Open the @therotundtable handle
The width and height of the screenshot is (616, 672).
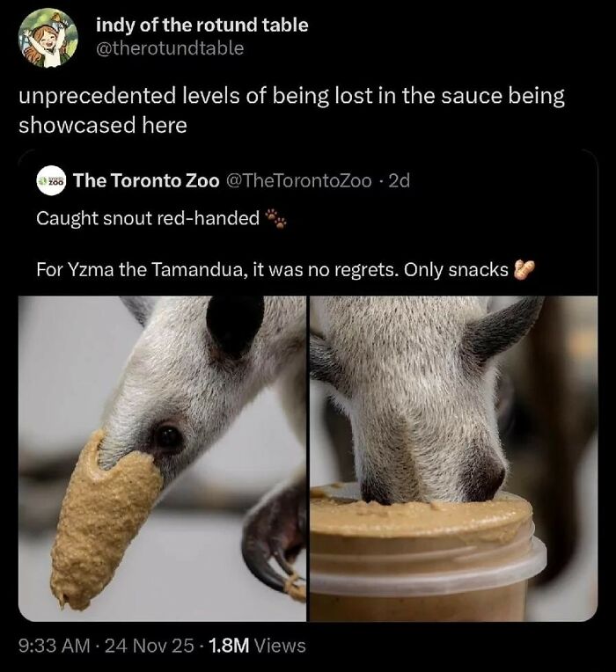point(170,48)
